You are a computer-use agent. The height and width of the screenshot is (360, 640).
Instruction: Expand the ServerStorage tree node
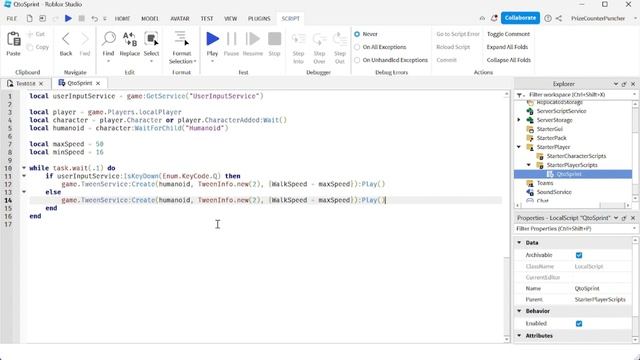519,120
